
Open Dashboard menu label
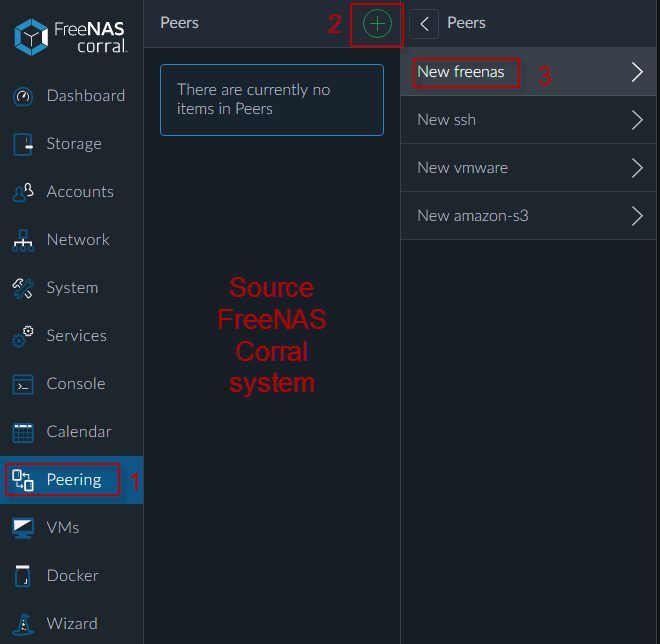click(86, 96)
